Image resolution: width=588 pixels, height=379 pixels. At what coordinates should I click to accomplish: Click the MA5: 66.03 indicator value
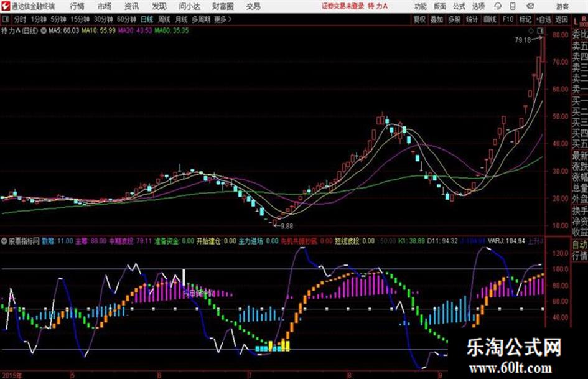click(63, 30)
